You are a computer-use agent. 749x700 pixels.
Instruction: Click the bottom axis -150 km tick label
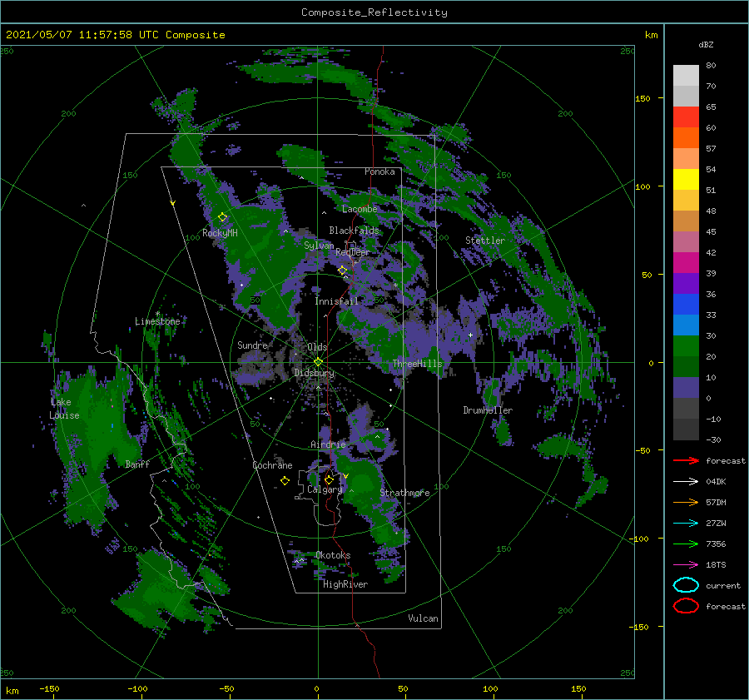click(49, 688)
